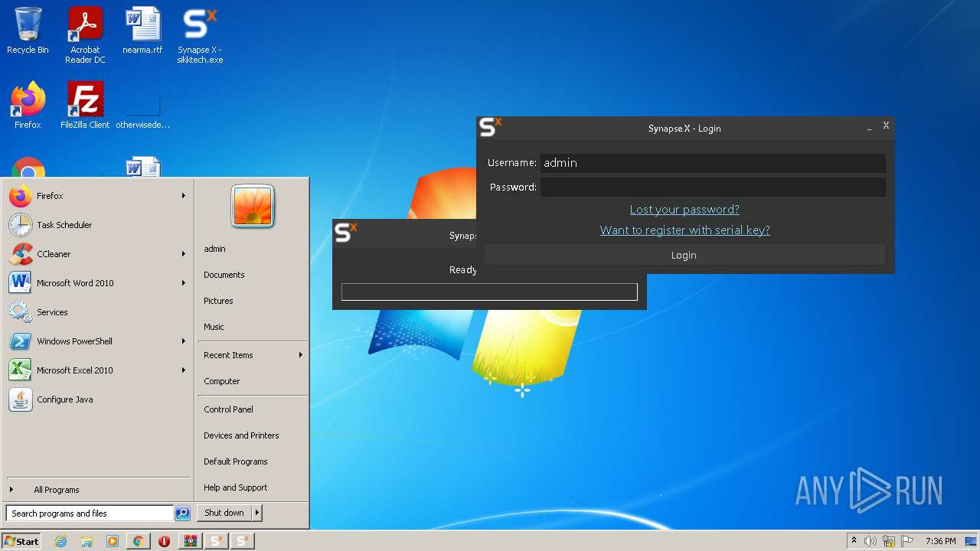980x551 pixels.
Task: Expand Recent Items submenu
Action: coord(253,355)
